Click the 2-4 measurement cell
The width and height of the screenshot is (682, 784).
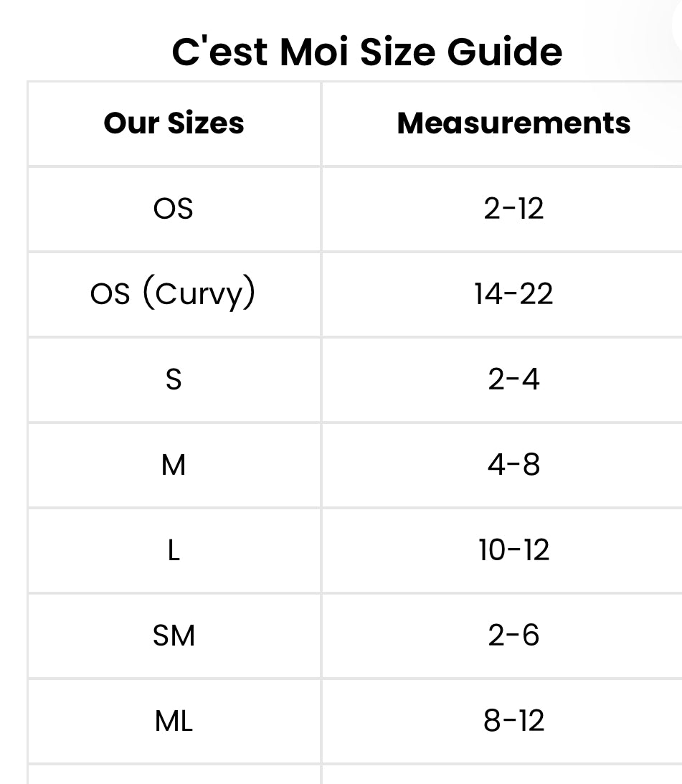click(x=513, y=379)
